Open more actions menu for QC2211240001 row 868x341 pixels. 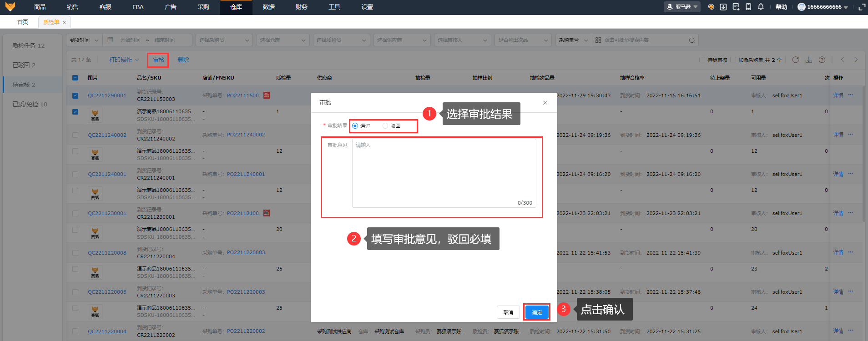[x=851, y=174]
